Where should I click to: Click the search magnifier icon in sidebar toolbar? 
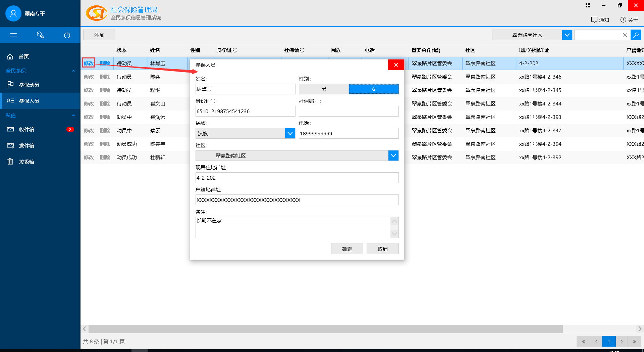pyautogui.click(x=40, y=35)
